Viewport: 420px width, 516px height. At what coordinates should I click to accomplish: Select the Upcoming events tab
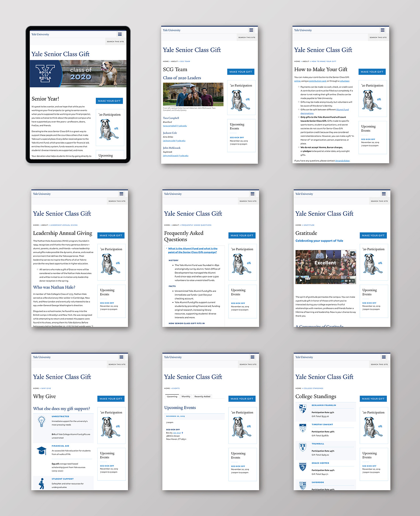[172, 396]
